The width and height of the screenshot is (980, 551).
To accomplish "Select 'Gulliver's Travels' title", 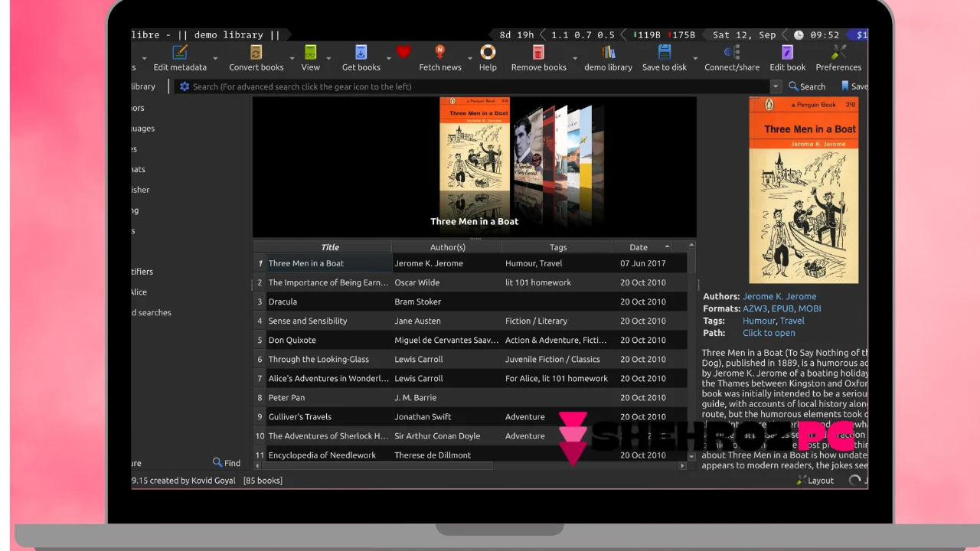I will click(300, 416).
